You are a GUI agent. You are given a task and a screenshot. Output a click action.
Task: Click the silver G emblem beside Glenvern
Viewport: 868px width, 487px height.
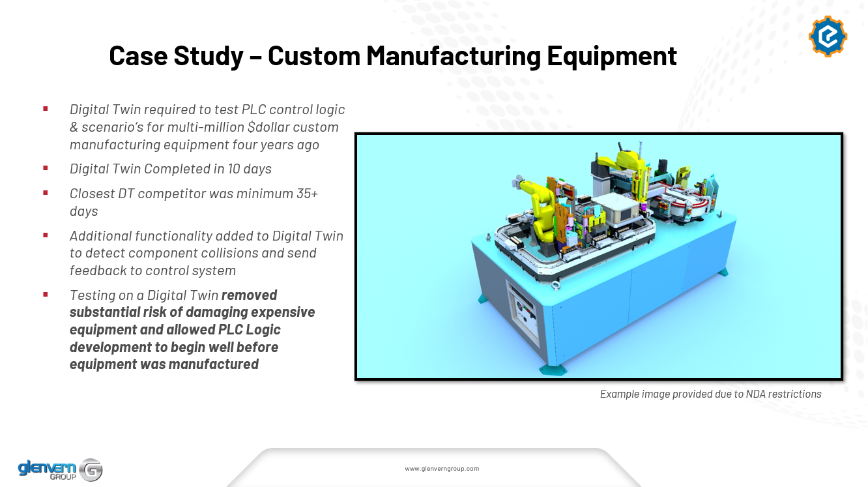pyautogui.click(x=91, y=469)
